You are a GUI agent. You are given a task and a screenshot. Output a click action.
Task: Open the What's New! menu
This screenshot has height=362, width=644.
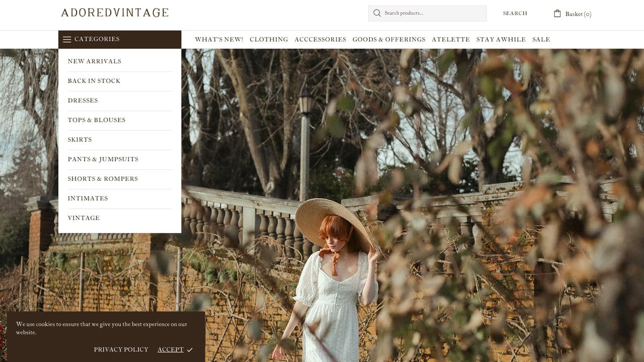tap(219, 39)
